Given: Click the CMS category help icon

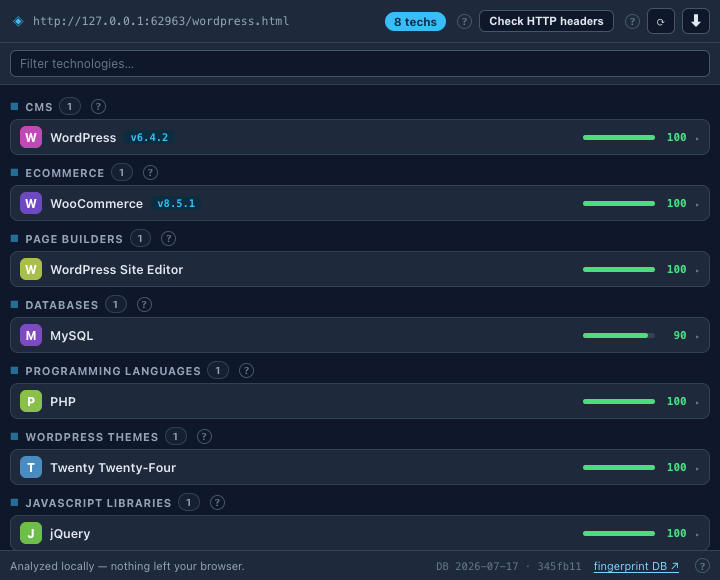Looking at the screenshot, I should pos(98,107).
